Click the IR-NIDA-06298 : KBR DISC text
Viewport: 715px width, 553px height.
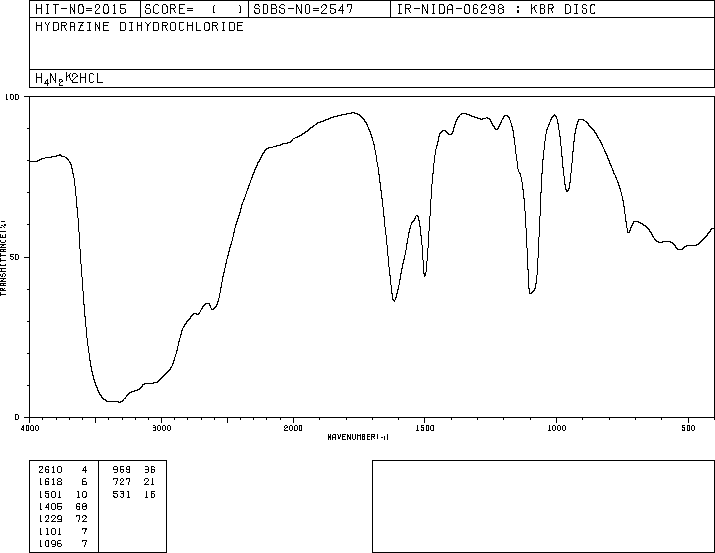click(x=496, y=9)
